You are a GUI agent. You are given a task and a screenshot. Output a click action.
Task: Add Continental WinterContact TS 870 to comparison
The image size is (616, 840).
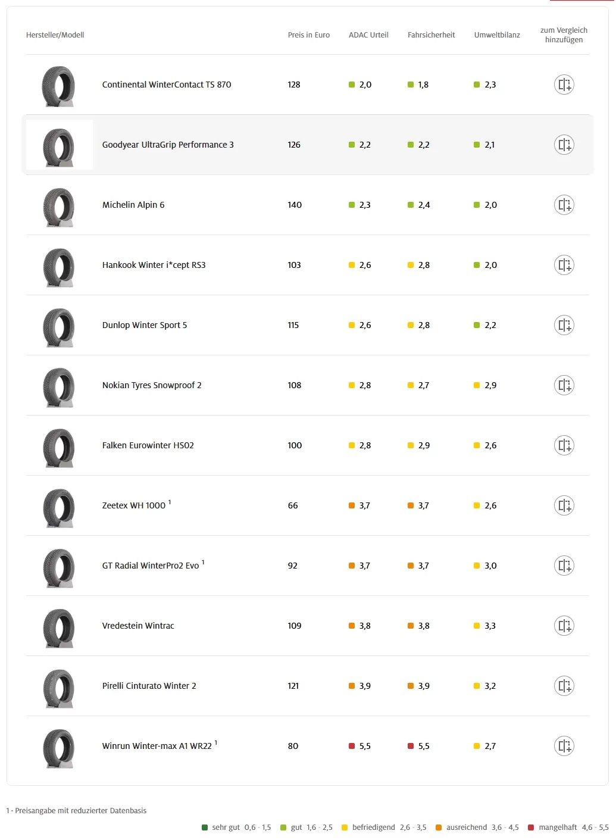[x=564, y=85]
